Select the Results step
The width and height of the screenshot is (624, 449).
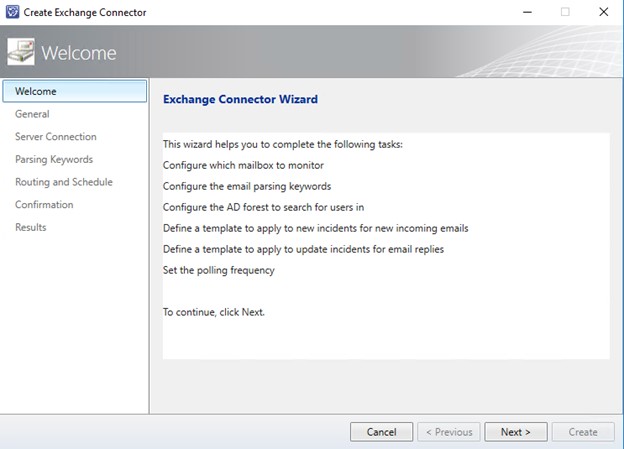tap(31, 227)
